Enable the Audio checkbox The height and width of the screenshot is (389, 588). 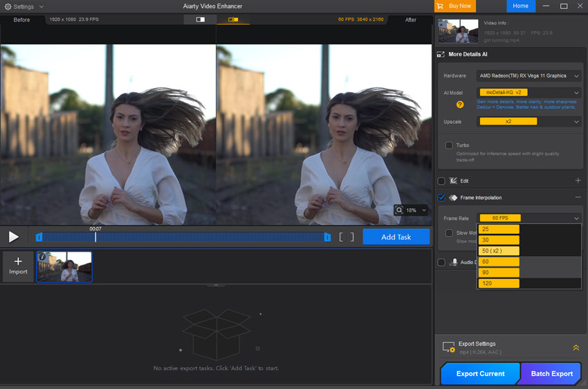441,262
